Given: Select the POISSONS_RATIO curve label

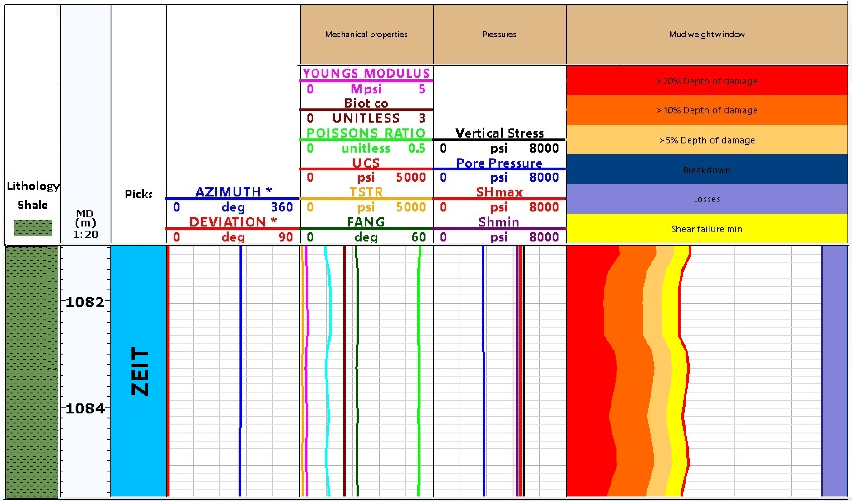Looking at the screenshot, I should pos(366,133).
